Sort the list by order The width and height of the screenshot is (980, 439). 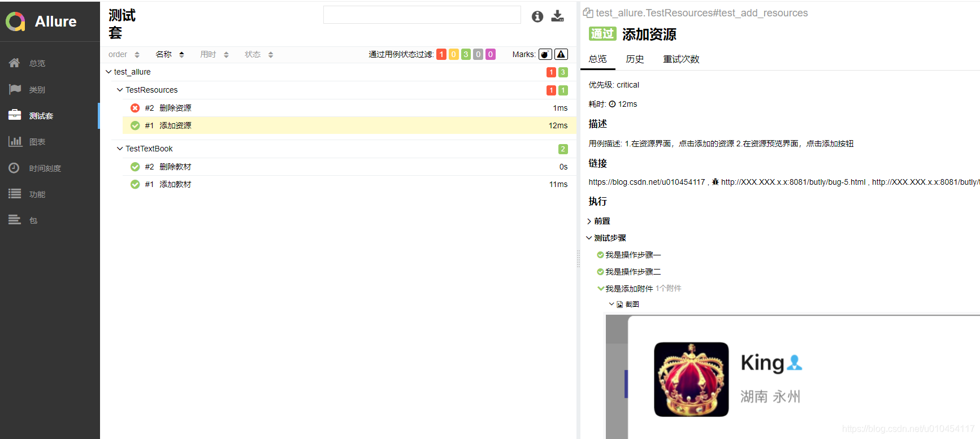click(x=124, y=54)
